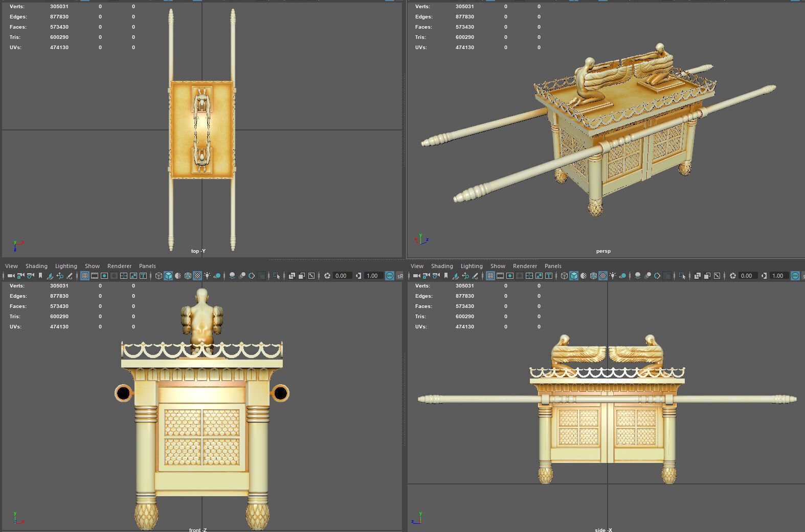
Task: Open grease pencil tool in front panel toolbar
Action: (x=70, y=276)
